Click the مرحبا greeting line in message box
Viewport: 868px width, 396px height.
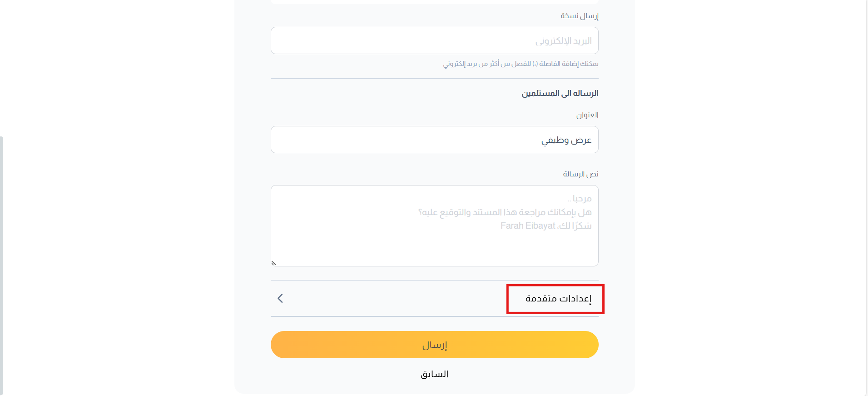[x=579, y=199]
